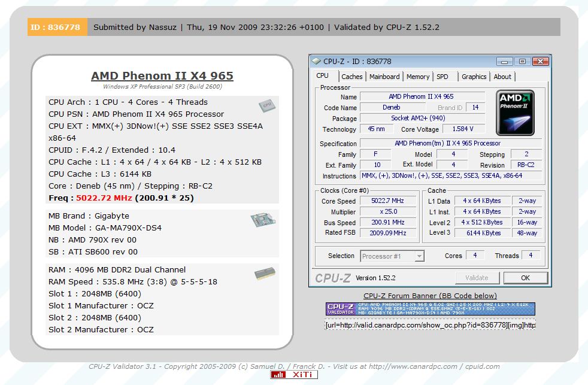588x385 pixels.
Task: Click the NB : AMD 790X rev 00 line
Action: tap(92, 240)
